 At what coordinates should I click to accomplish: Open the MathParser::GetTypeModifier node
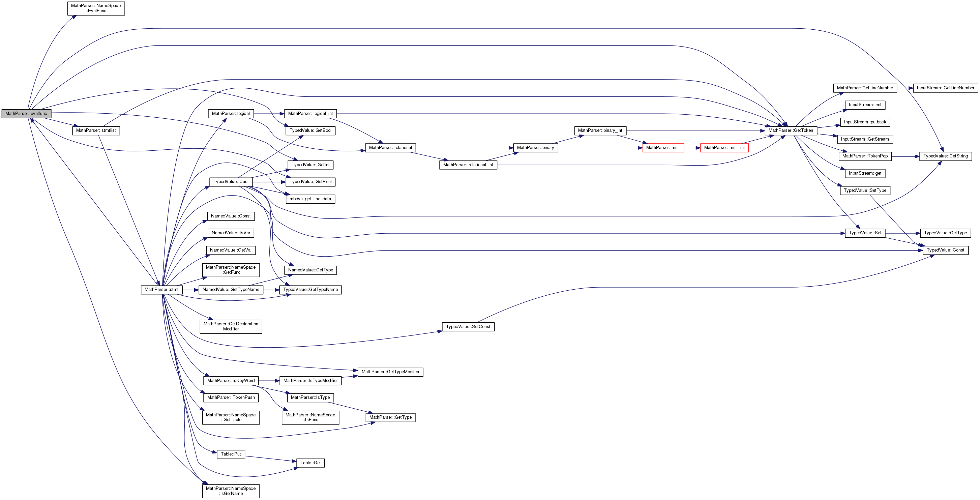coord(390,372)
